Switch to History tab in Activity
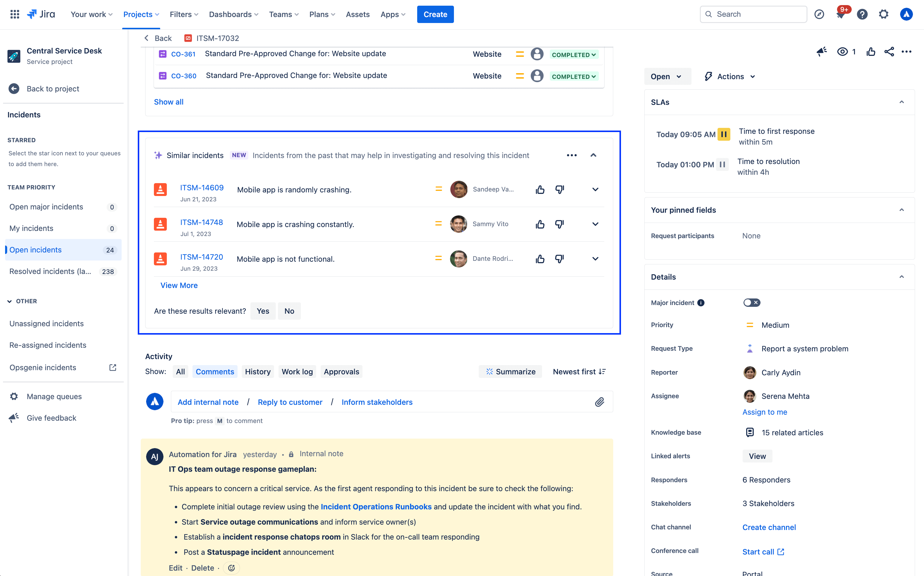 point(258,372)
